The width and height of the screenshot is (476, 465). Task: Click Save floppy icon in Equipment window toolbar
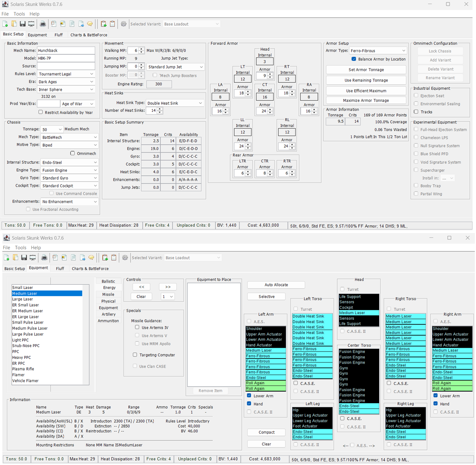coord(24,258)
